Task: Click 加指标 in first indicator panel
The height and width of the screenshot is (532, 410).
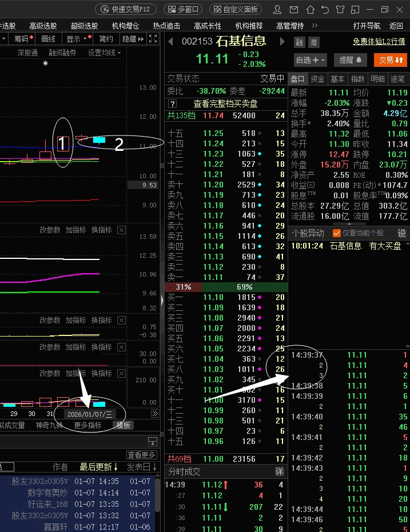Action: tap(75, 230)
